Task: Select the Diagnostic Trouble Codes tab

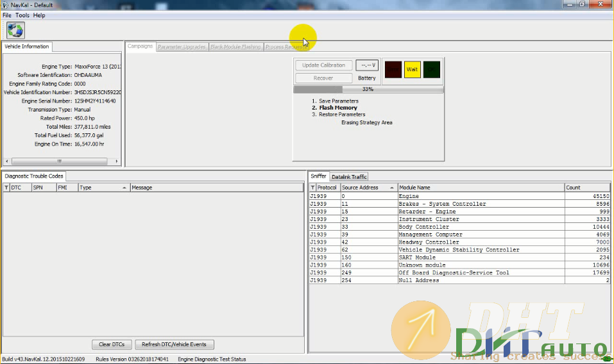Action: [x=33, y=176]
